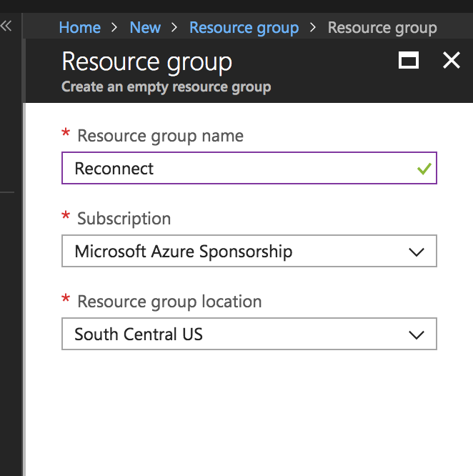
Task: Click the Subscription field label
Action: tap(124, 219)
